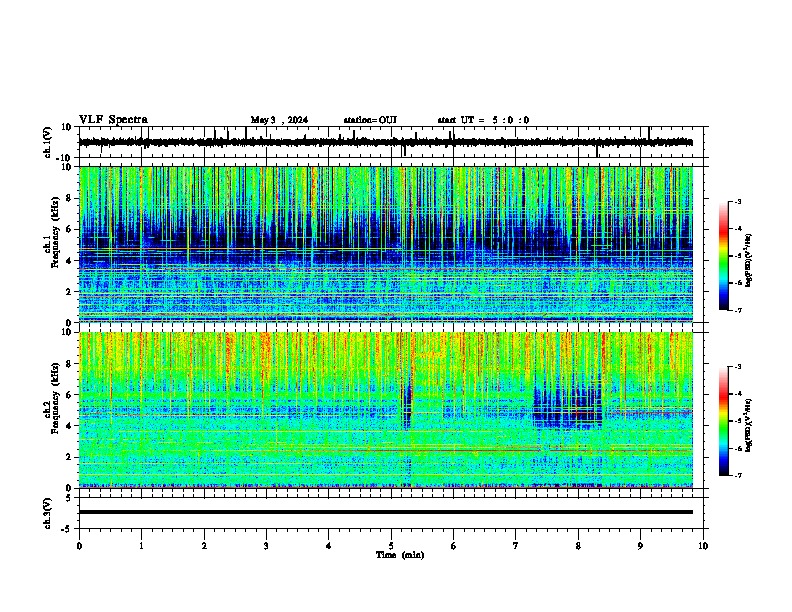The height and width of the screenshot is (612, 792).
Task: Click the ch.1 spectrogram color scale bar
Action: [724, 256]
